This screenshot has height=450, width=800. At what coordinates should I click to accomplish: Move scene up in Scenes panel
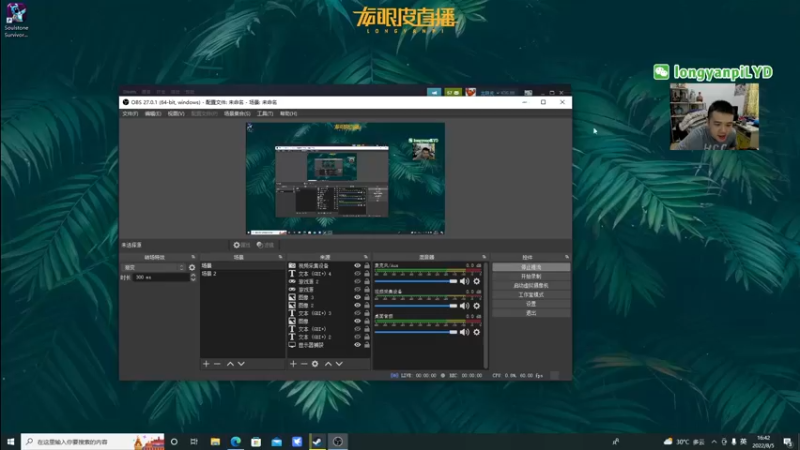[230, 364]
